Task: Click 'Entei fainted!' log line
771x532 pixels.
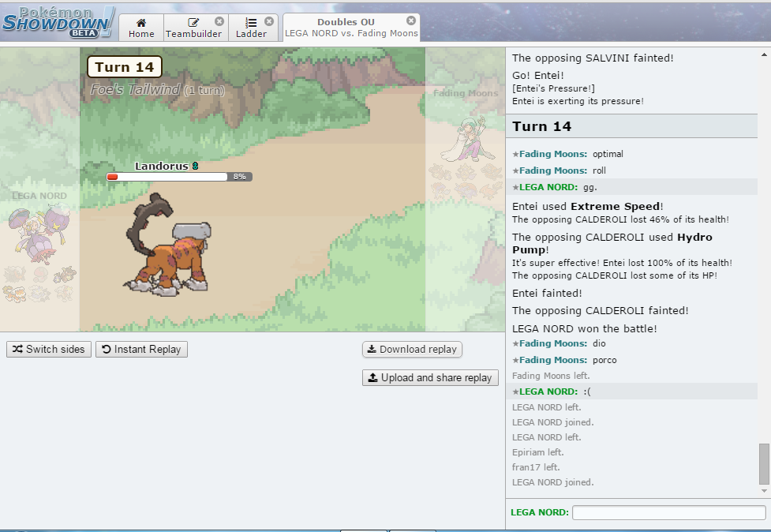Action: pos(547,293)
